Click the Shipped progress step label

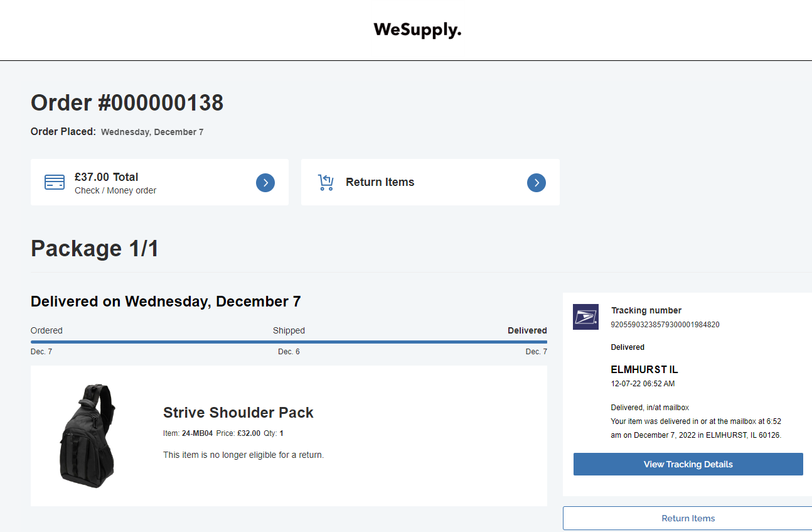[289, 330]
